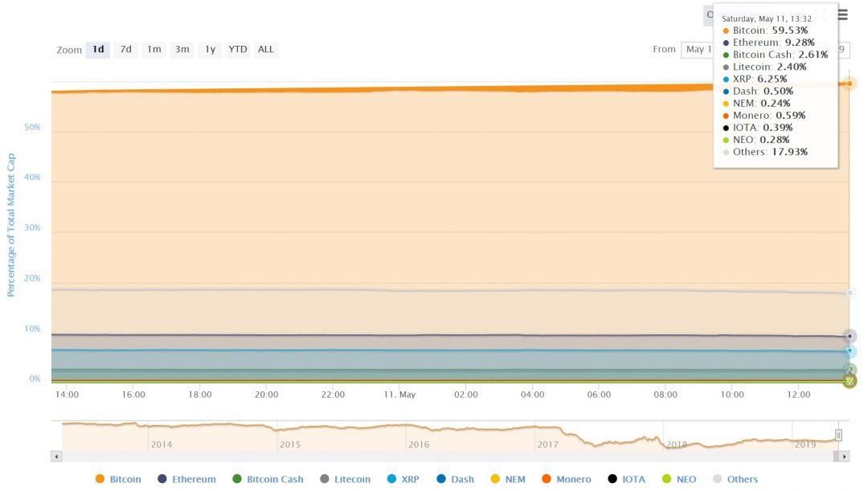Image resolution: width=868 pixels, height=491 pixels.
Task: Choose the 3m zoom range
Action: (x=182, y=49)
